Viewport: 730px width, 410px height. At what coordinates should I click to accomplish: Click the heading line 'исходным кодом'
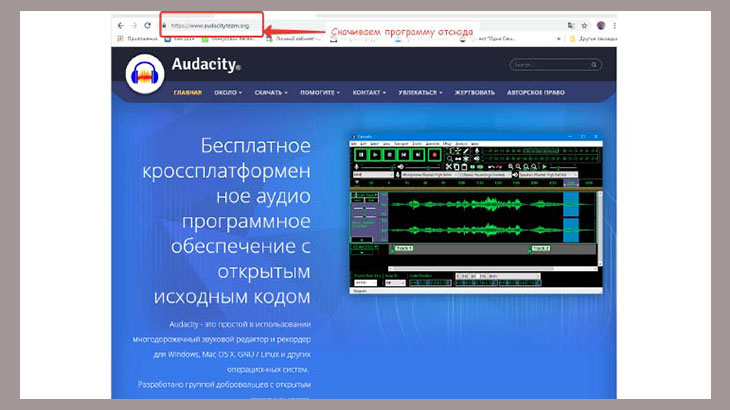pyautogui.click(x=232, y=296)
